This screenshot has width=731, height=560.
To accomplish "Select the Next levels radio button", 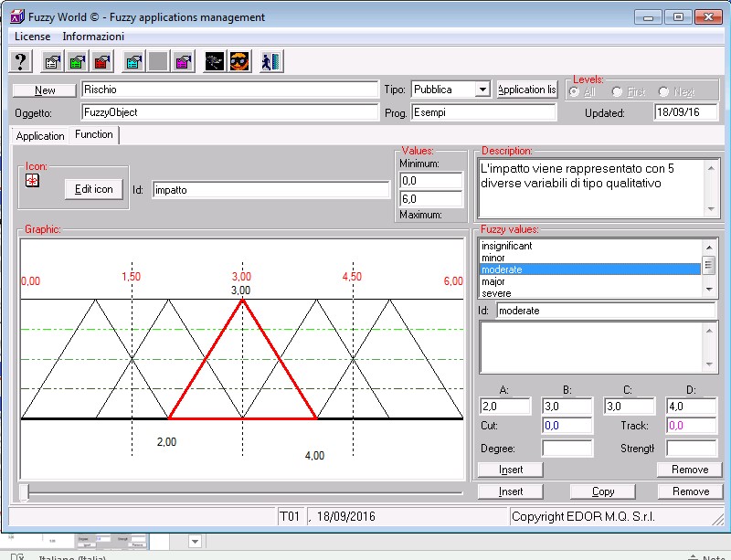I will click(x=663, y=92).
